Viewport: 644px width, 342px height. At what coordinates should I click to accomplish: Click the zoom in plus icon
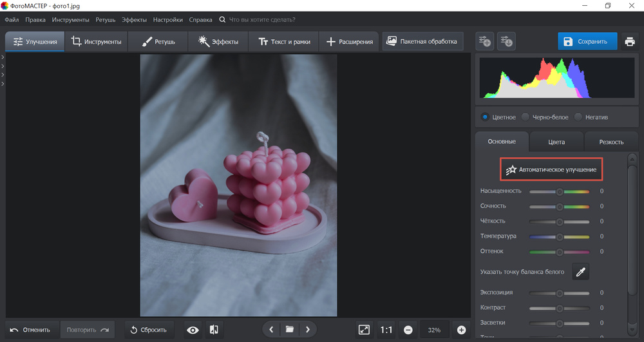coord(461,330)
